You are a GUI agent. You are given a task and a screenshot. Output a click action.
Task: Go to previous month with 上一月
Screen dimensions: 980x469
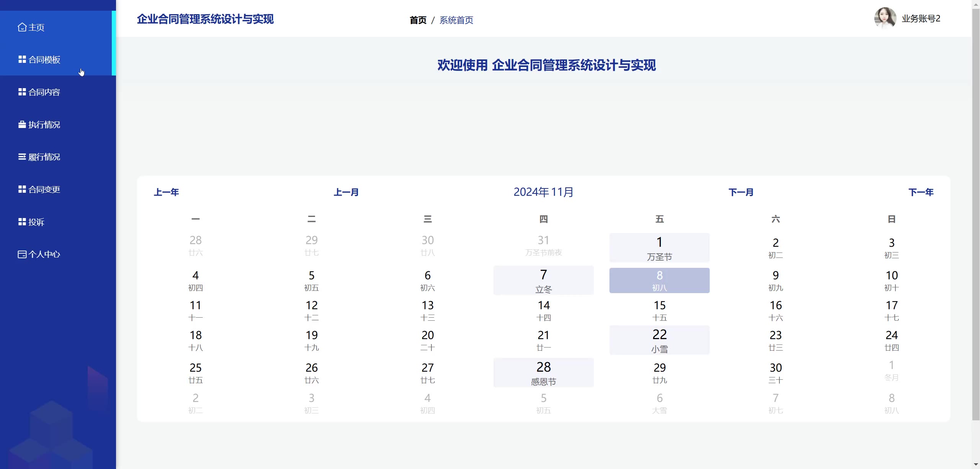[346, 192]
